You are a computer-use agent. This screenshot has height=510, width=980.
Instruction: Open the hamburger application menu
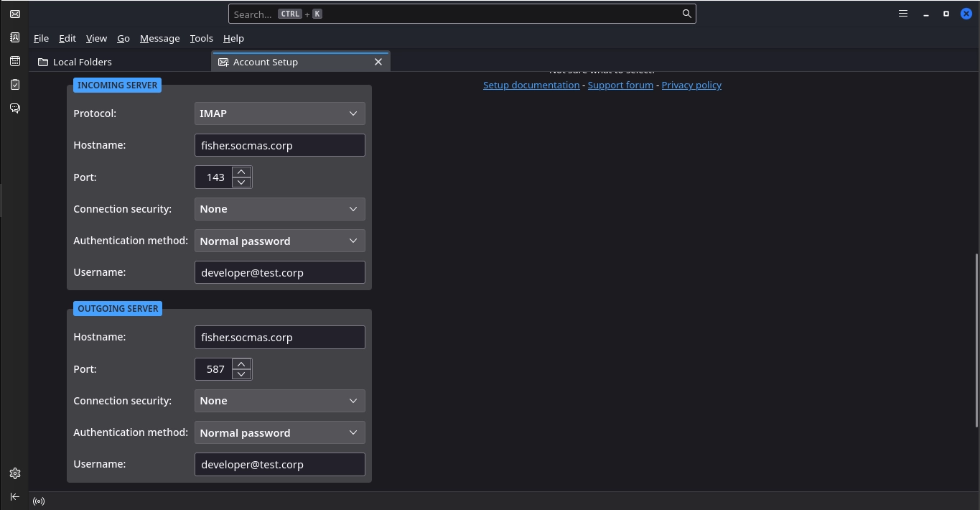point(903,14)
